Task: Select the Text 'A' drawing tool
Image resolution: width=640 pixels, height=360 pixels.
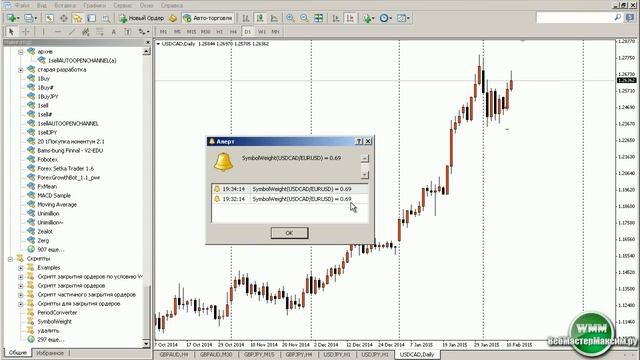Action: click(x=114, y=31)
